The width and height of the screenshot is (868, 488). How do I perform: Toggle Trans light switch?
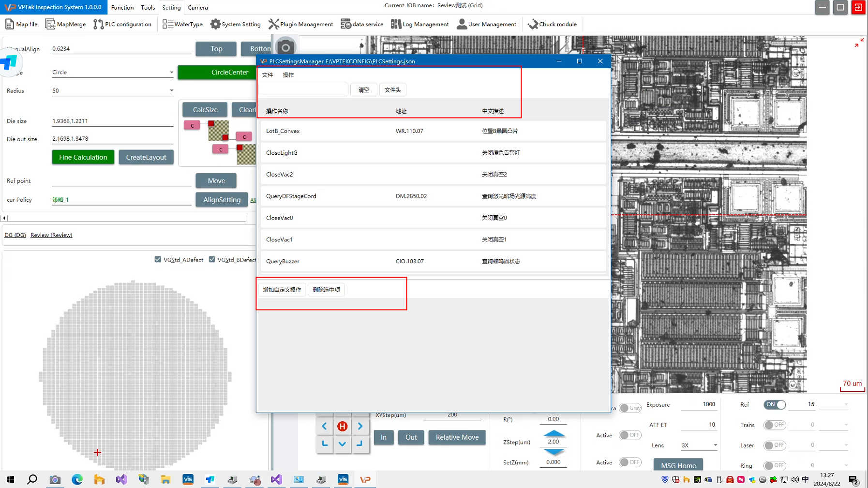click(x=775, y=425)
